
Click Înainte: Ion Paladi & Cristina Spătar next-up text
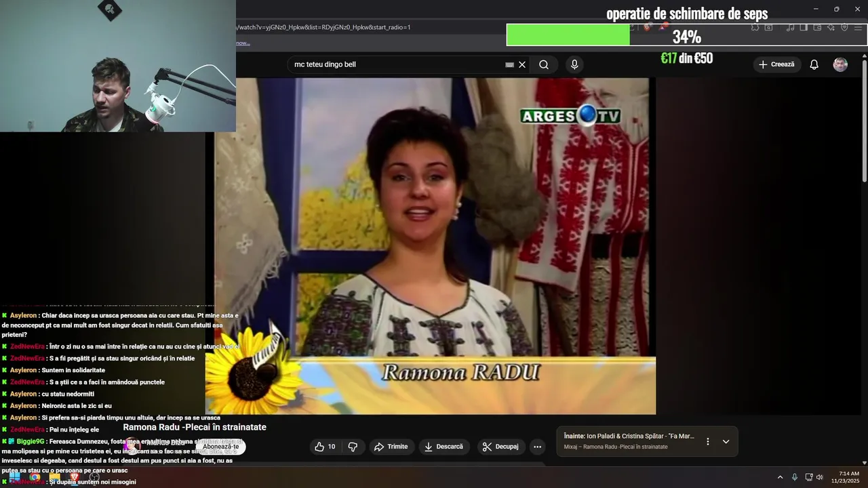[x=629, y=436]
